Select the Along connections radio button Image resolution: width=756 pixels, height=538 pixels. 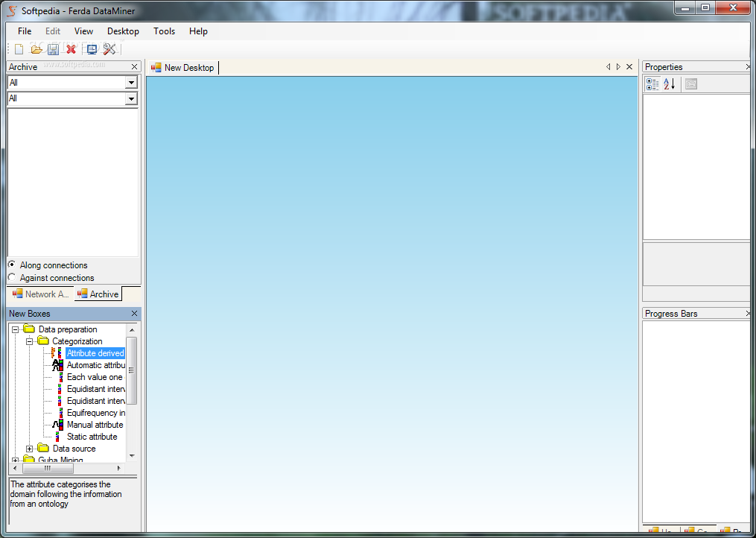(x=12, y=265)
